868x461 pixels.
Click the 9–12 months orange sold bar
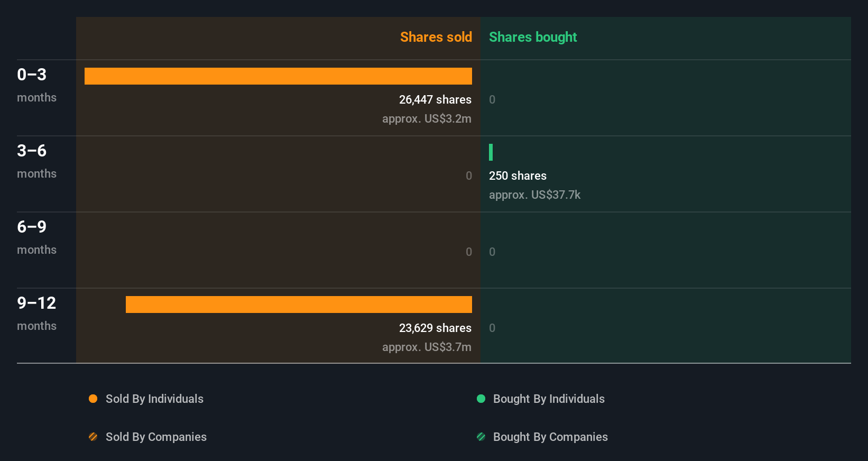click(299, 305)
